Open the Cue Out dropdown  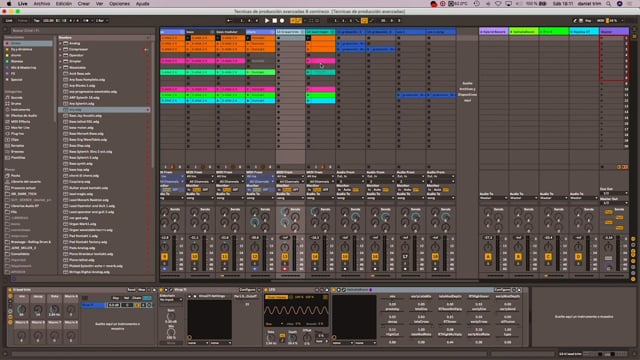[614, 193]
